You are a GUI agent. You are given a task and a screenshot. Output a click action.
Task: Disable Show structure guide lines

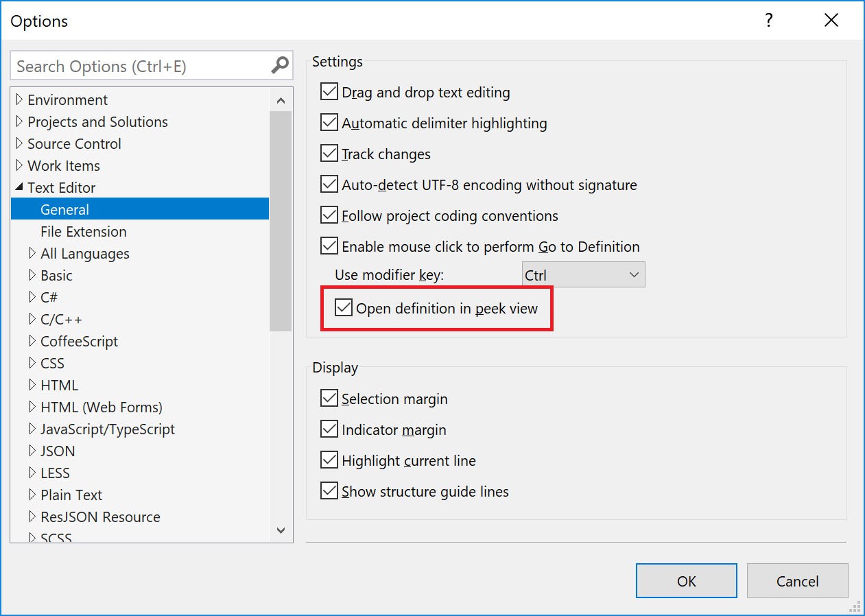329,490
